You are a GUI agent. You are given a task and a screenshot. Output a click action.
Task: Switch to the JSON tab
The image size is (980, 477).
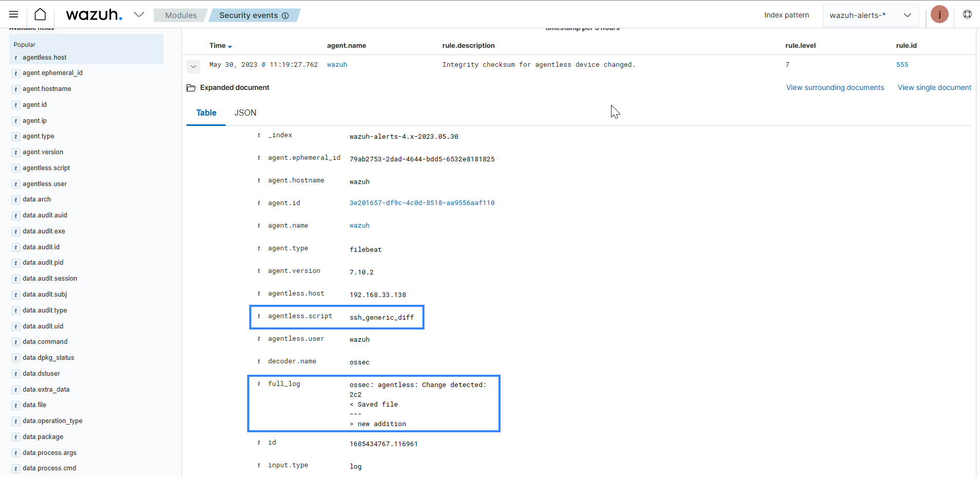[x=245, y=113]
